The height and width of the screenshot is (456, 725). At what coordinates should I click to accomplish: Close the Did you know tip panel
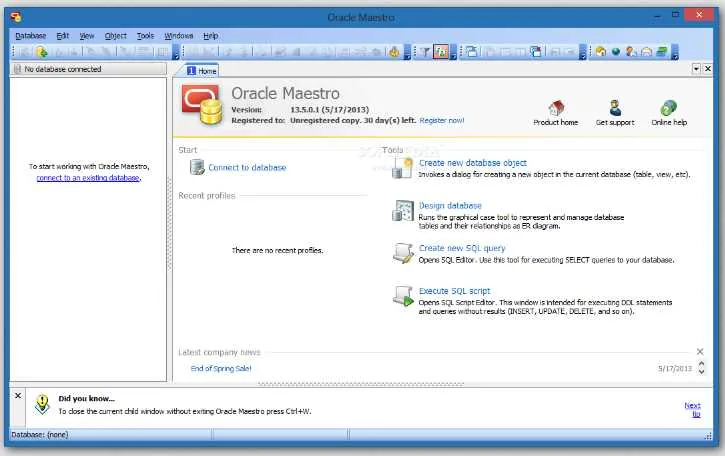(x=18, y=395)
